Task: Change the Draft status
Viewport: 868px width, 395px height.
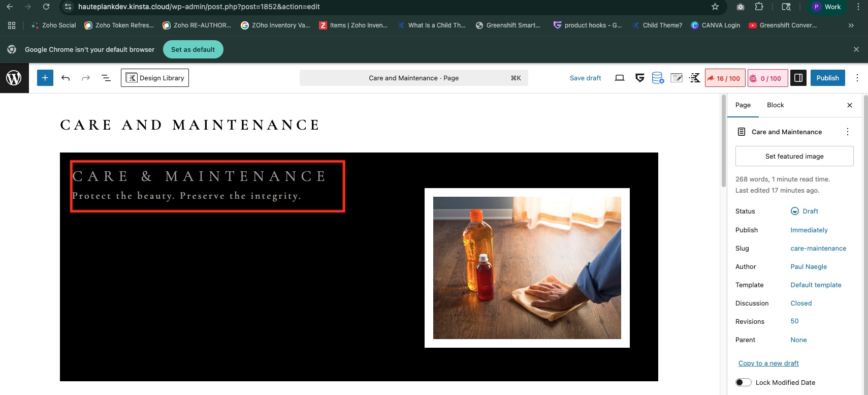Action: pos(805,211)
